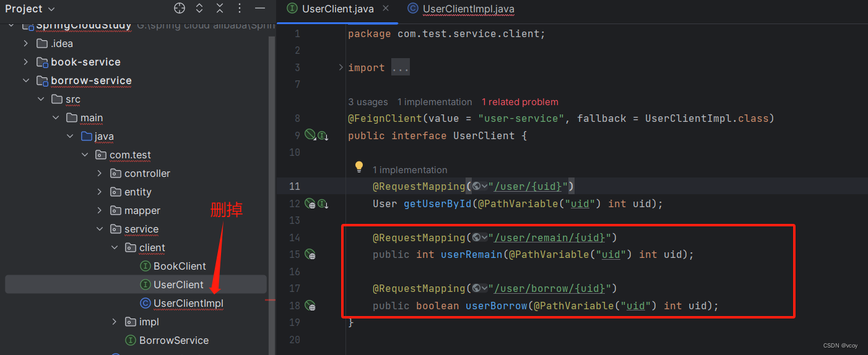
Task: Click the mapper package folder icon
Action: point(116,210)
